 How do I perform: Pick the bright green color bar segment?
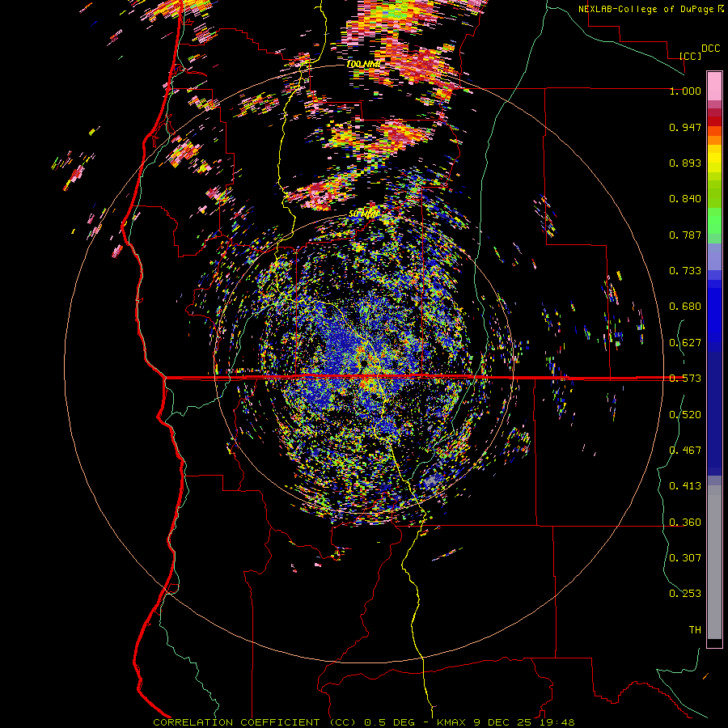(x=714, y=221)
